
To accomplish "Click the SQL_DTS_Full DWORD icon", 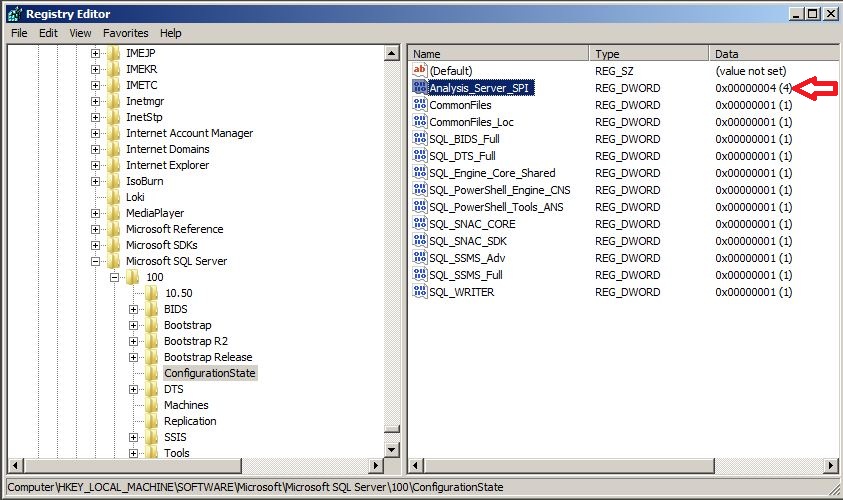I will point(419,155).
